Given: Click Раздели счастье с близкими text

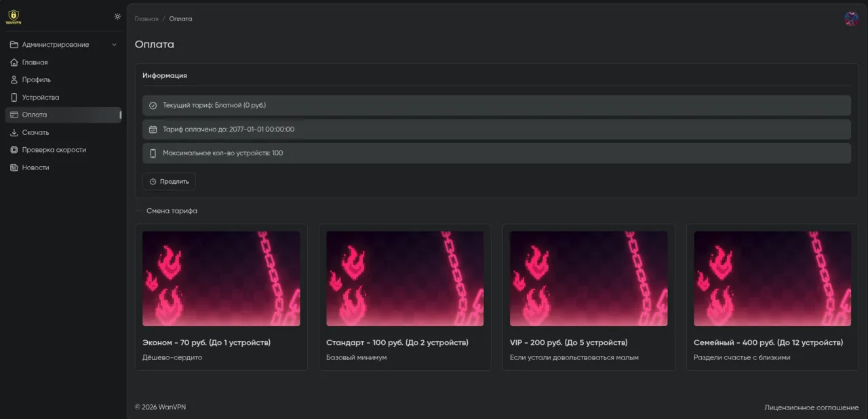Looking at the screenshot, I should (742, 357).
